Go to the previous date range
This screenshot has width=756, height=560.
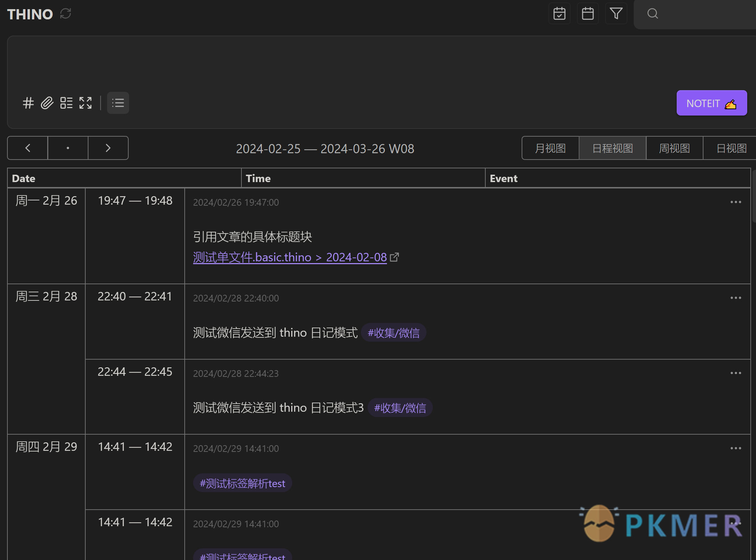coord(27,148)
